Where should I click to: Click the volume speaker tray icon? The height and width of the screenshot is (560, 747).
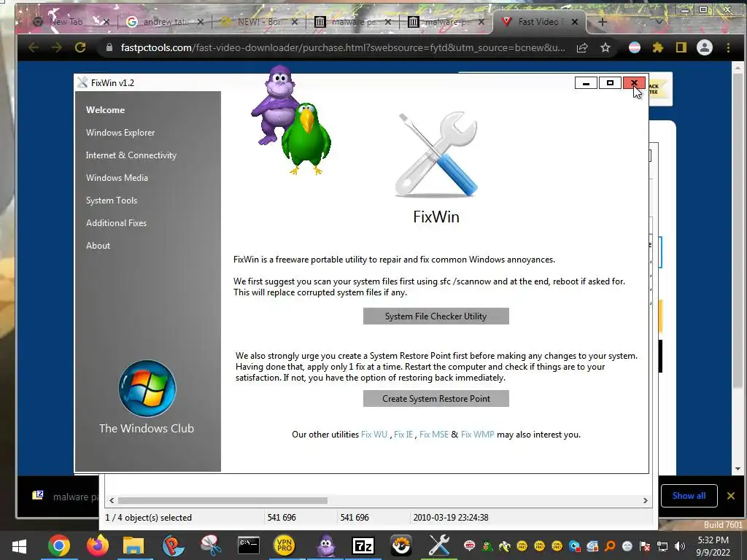click(x=680, y=546)
